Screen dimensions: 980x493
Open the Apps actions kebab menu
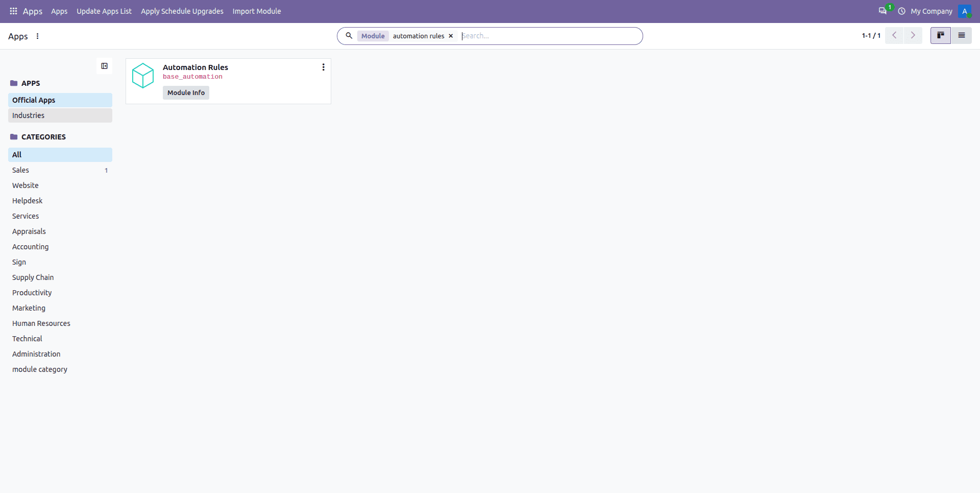click(x=37, y=36)
